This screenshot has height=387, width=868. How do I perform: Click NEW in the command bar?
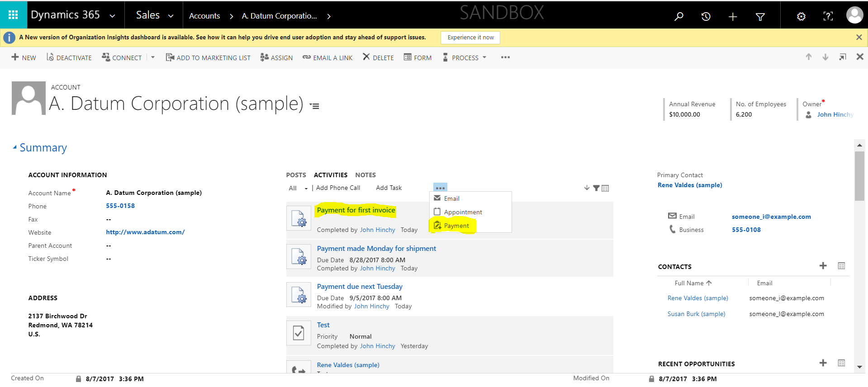coord(24,57)
